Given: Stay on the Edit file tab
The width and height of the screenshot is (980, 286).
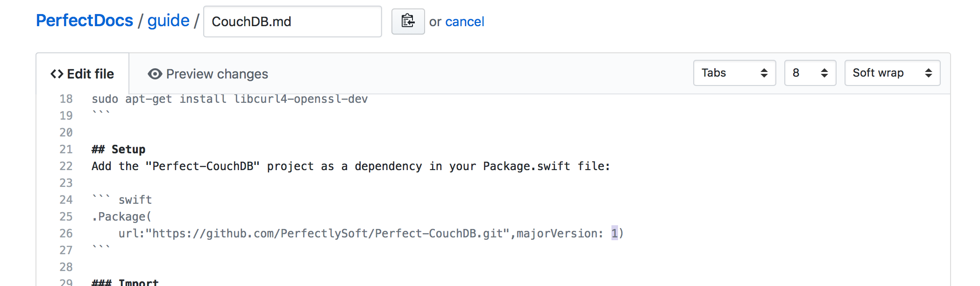Looking at the screenshot, I should (x=83, y=73).
